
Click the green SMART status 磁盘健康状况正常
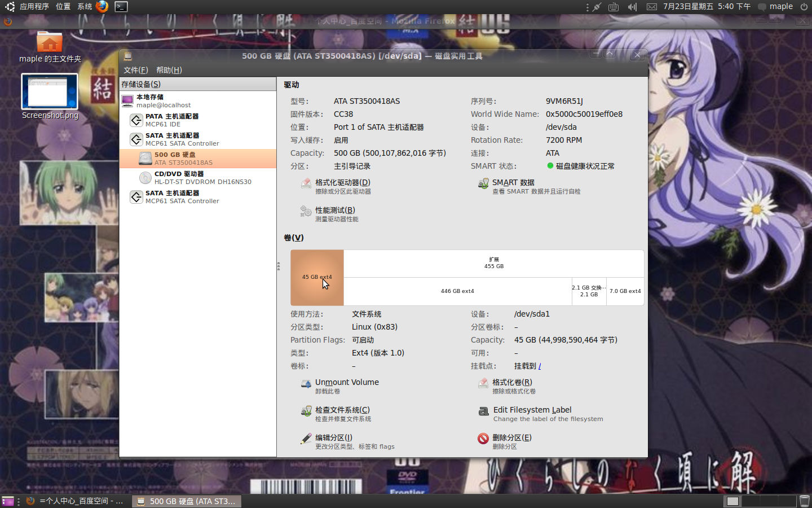coord(581,167)
